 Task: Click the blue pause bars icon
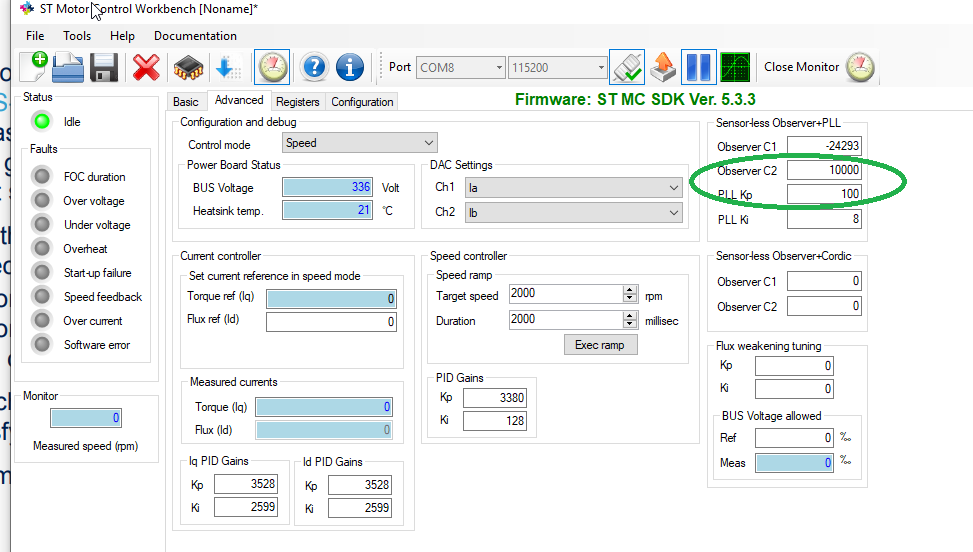(x=699, y=67)
